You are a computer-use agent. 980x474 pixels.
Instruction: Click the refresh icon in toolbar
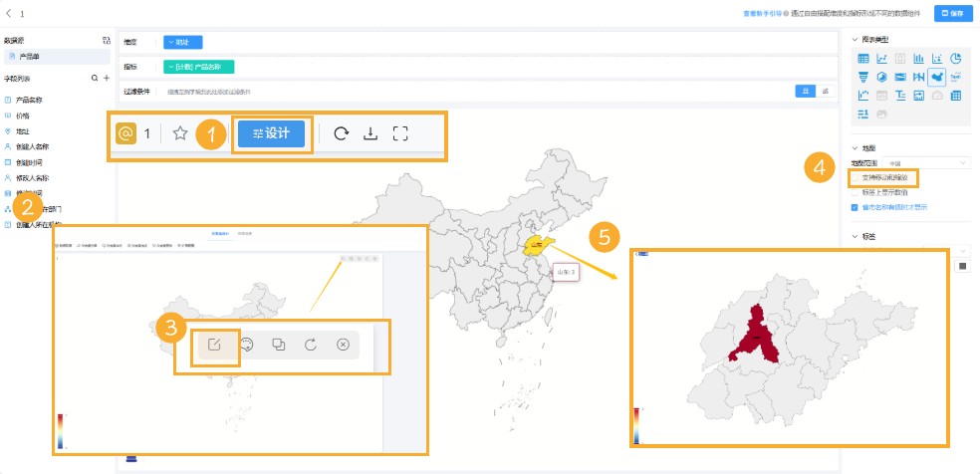tap(341, 133)
